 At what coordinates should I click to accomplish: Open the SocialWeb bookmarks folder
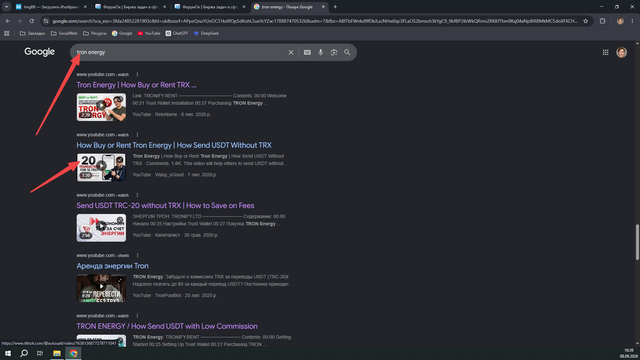pos(64,33)
